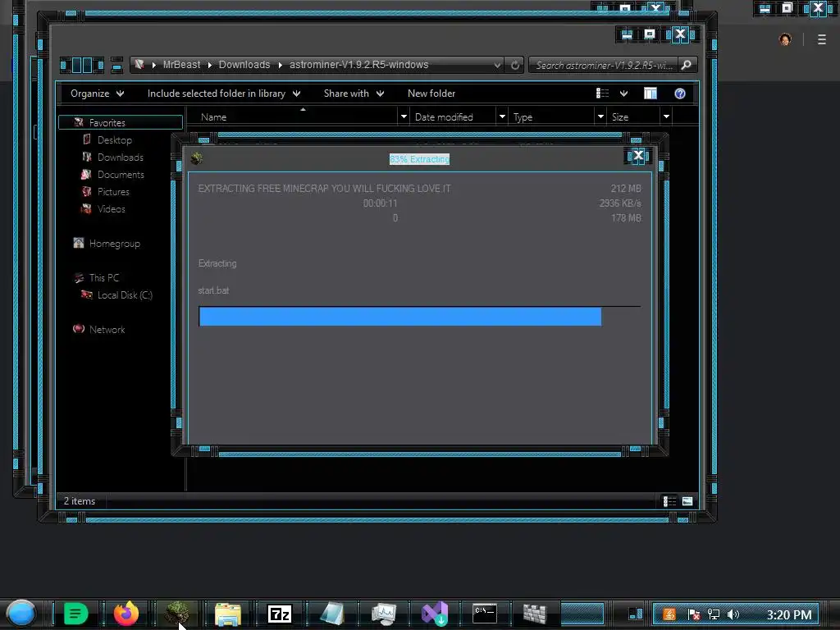Expand Include selected folder in library

point(224,94)
